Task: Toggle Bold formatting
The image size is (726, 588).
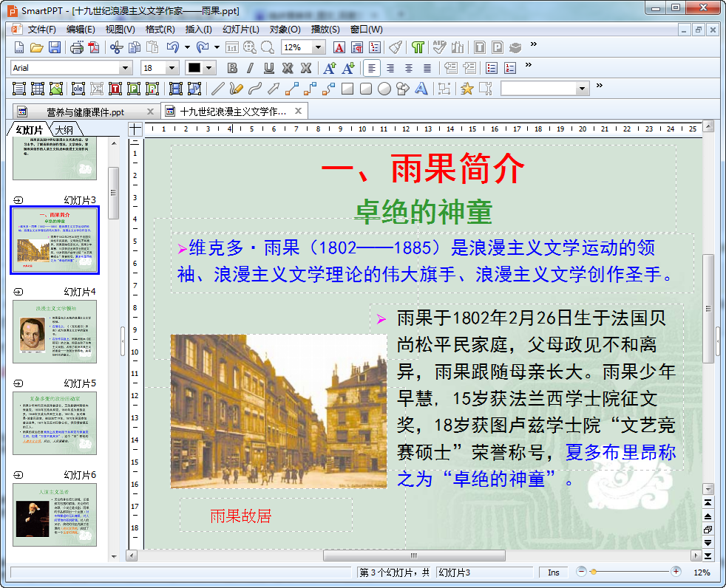Action: [232, 69]
